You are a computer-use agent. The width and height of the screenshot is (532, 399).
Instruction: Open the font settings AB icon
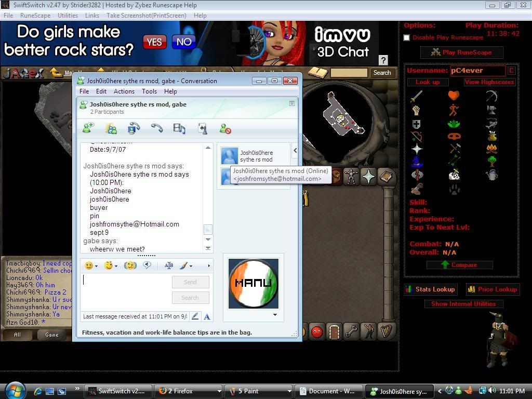pyautogui.click(x=169, y=265)
